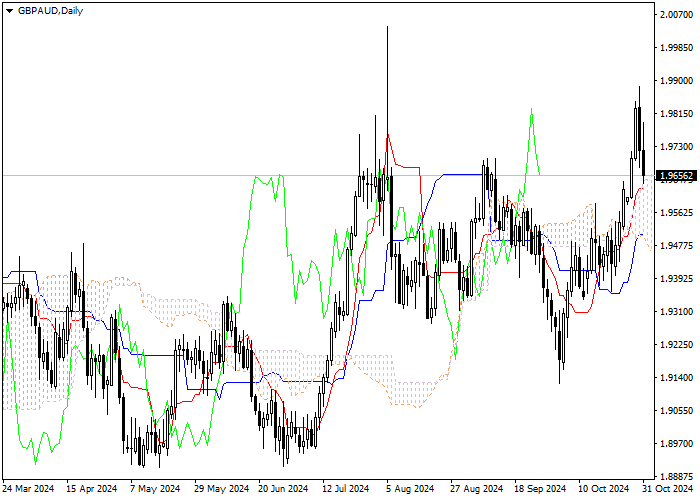
Task: Select date label 10 Oct 2024
Action: pos(604,489)
